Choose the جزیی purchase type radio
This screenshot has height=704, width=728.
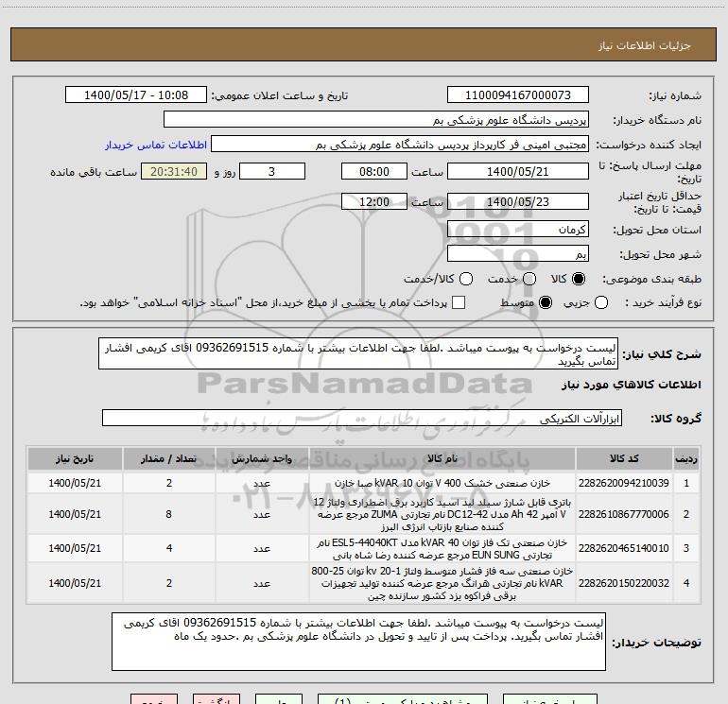coord(601,302)
